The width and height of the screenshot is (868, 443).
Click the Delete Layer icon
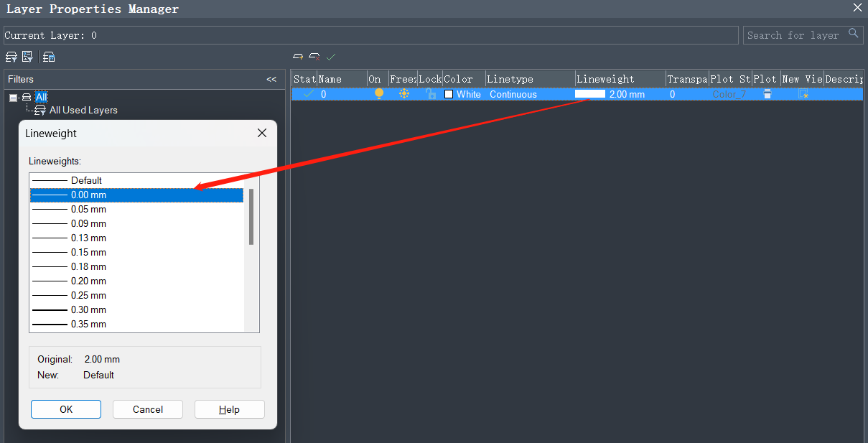314,56
